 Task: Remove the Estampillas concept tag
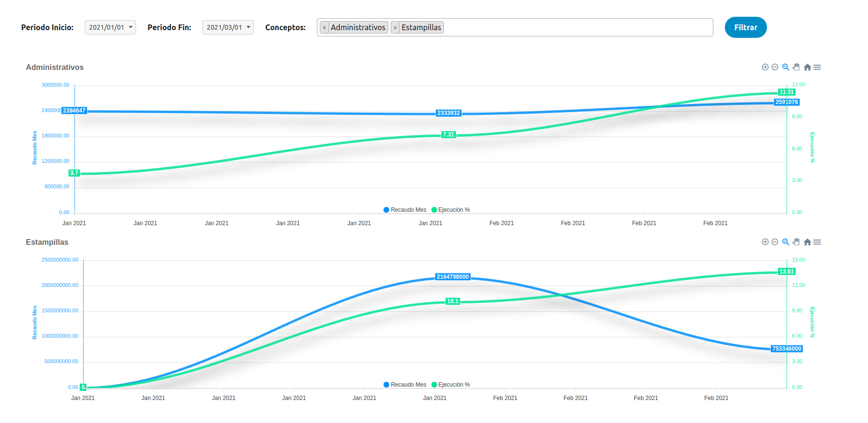pos(395,28)
